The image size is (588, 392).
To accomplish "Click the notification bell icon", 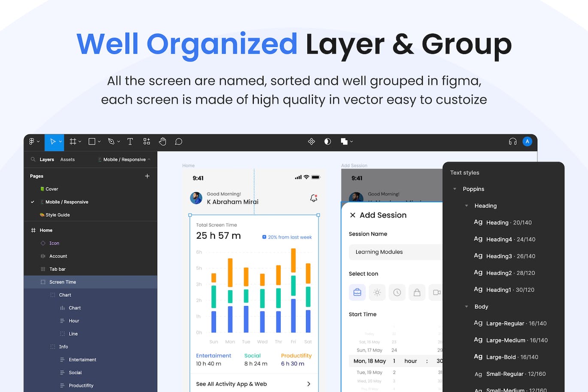I will 314,198.
